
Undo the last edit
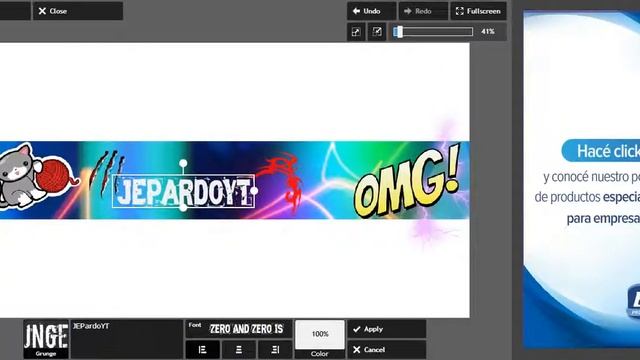(x=371, y=11)
